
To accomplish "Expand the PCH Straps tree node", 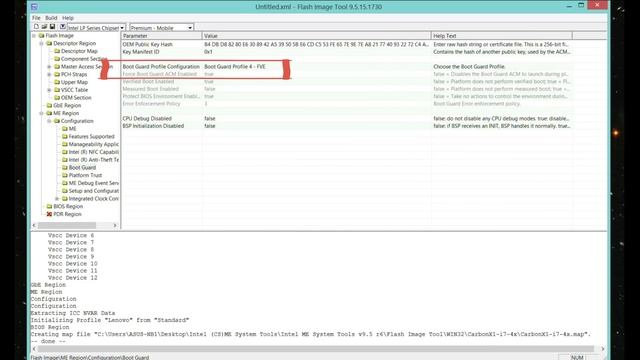I will point(49,74).
